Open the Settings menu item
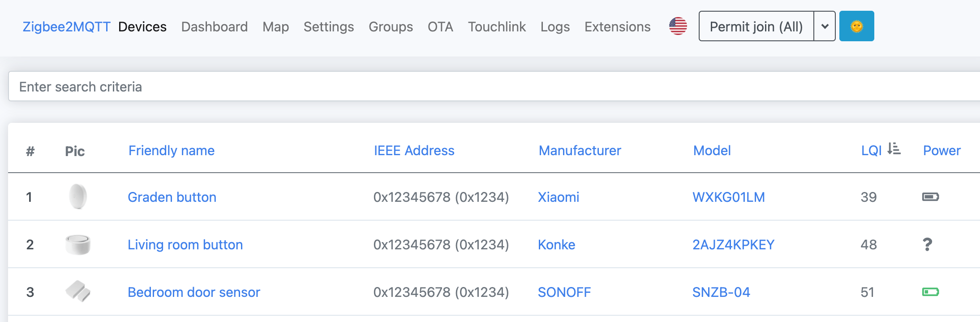Viewport: 980px width, 322px height. [328, 27]
